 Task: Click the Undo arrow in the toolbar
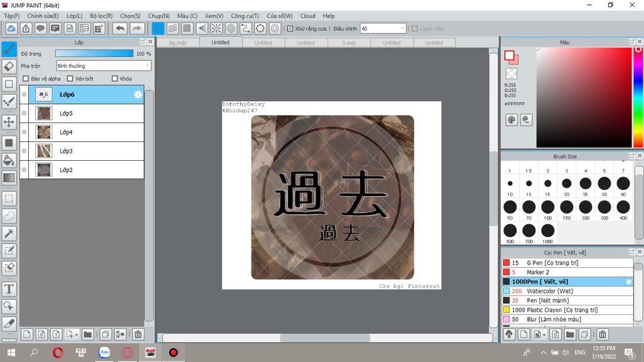(x=120, y=28)
